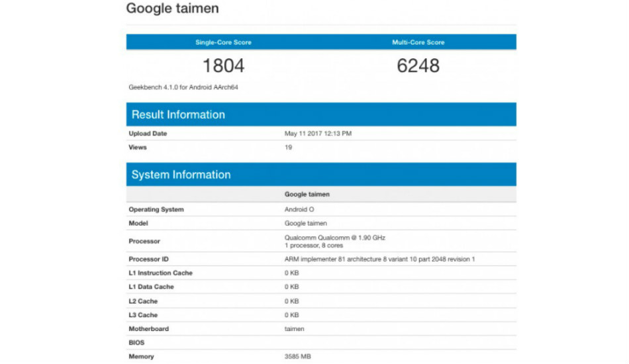This screenshot has width=629, height=364.
Task: Click the '1 processor, 8 cores' text
Action: pos(314,246)
